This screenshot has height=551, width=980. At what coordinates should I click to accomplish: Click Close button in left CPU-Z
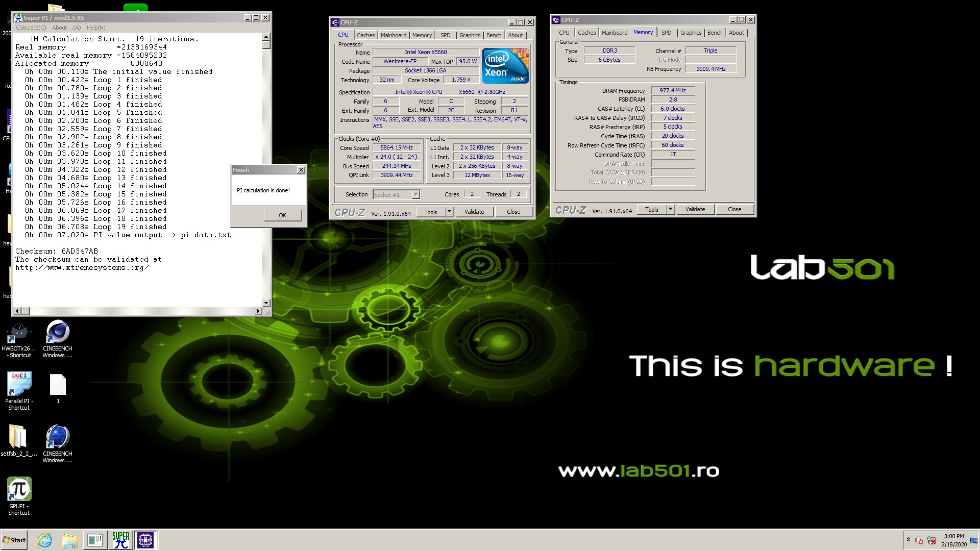tap(513, 212)
